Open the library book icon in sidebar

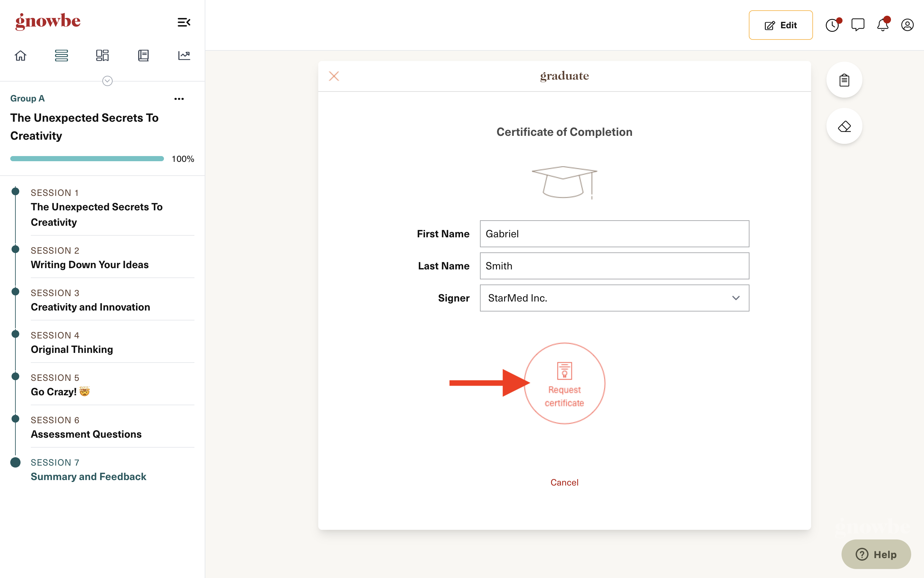coord(143,56)
